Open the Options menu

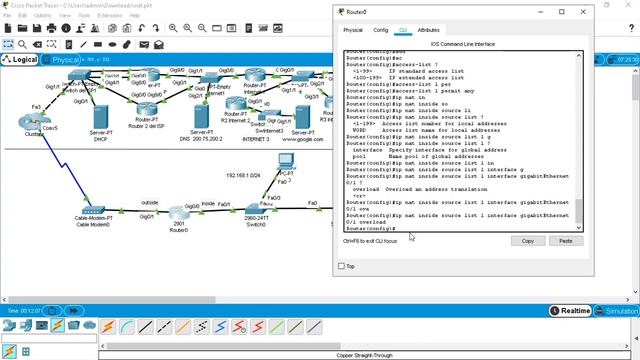42,16
